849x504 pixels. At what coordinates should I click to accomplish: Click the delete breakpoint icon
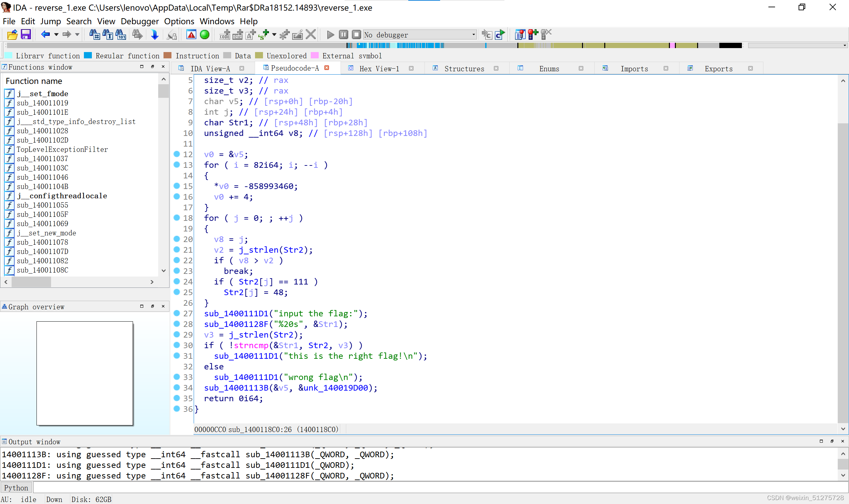(546, 34)
